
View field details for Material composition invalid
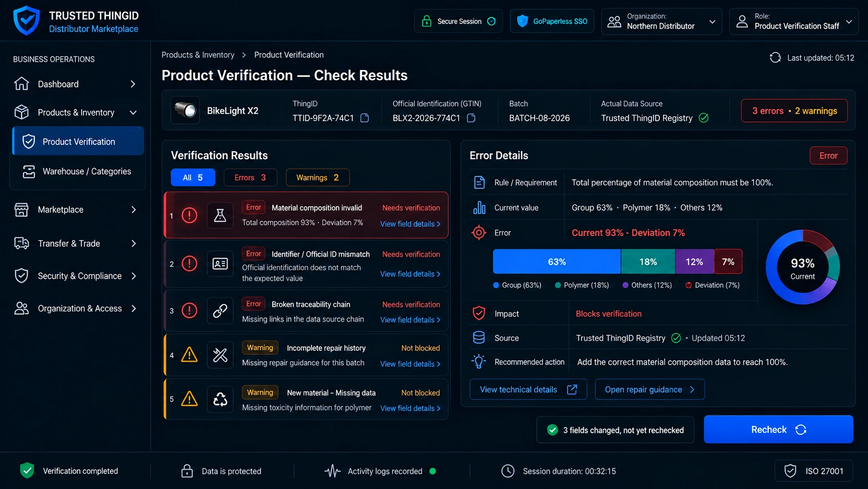pyautogui.click(x=410, y=224)
